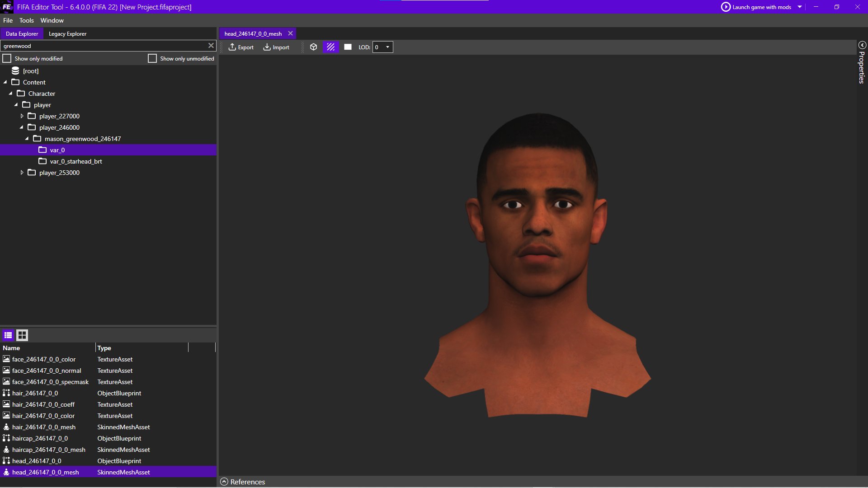Screen dimensions: 868x488
Task: Click the search input field
Action: [108, 45]
